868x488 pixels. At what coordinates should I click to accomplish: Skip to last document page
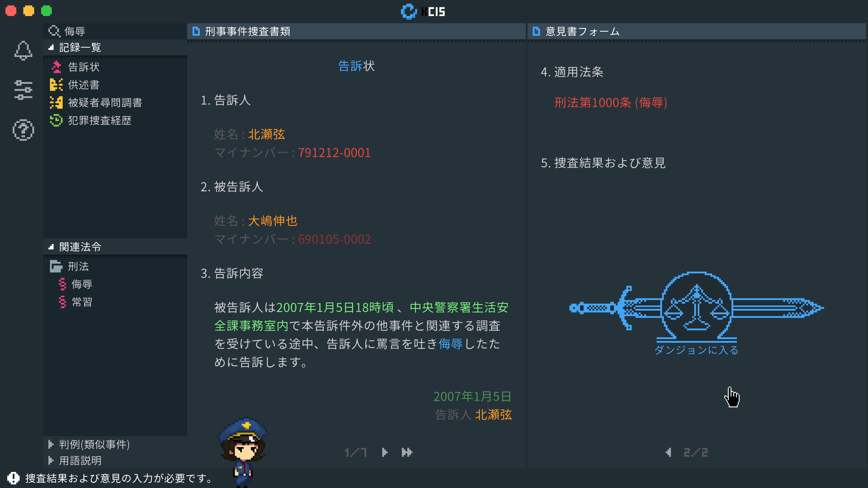click(407, 452)
